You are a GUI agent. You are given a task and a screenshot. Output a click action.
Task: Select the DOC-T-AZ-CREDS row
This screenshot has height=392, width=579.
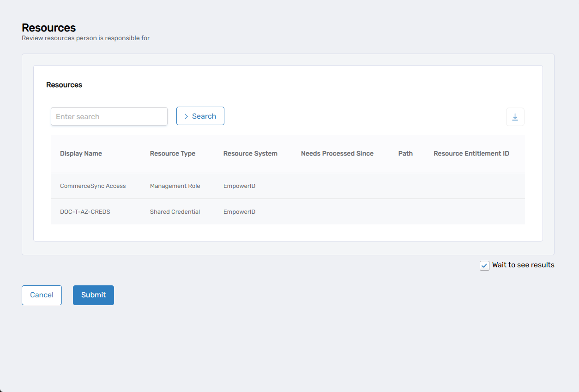pyautogui.click(x=85, y=211)
